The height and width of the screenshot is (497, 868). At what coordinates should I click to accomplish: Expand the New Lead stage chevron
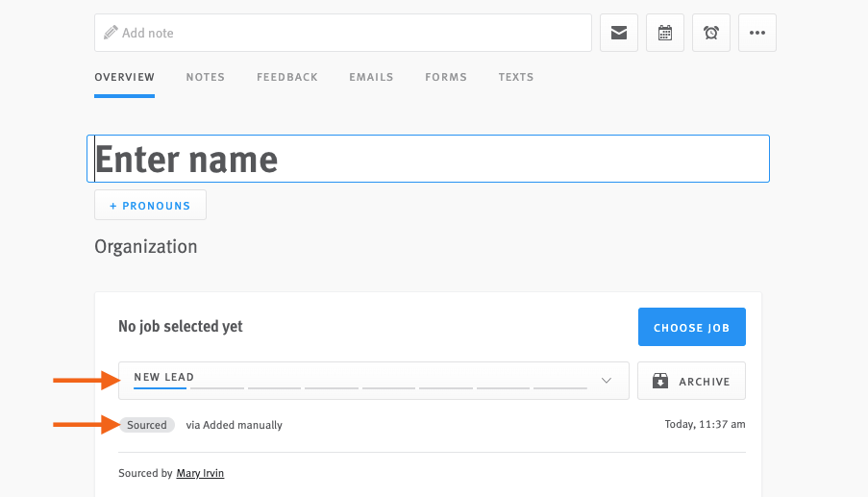click(x=607, y=381)
